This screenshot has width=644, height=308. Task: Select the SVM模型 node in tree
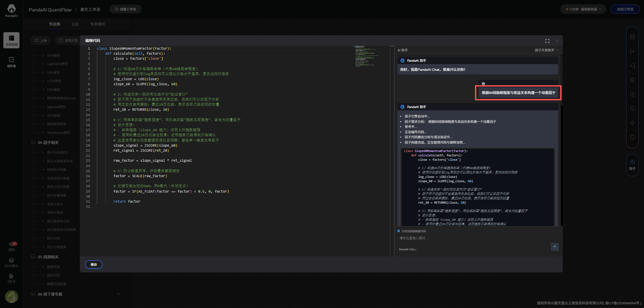pyautogui.click(x=53, y=55)
